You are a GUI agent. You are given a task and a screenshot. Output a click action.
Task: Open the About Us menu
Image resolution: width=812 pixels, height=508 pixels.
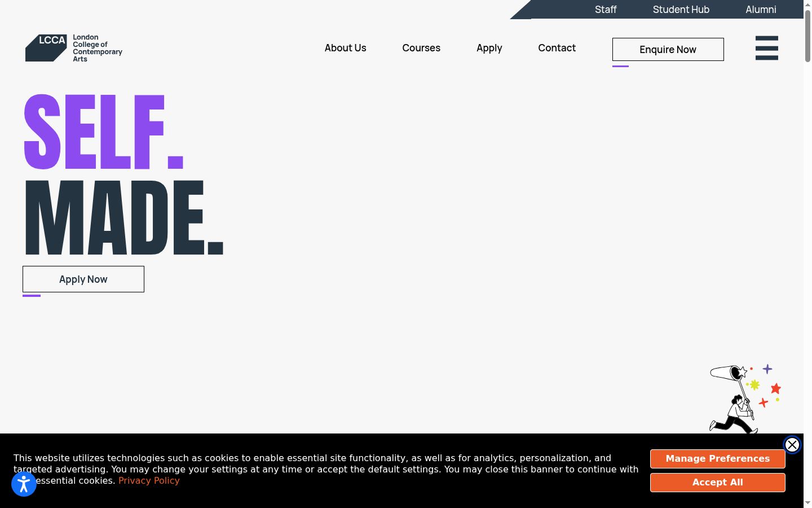[345, 48]
